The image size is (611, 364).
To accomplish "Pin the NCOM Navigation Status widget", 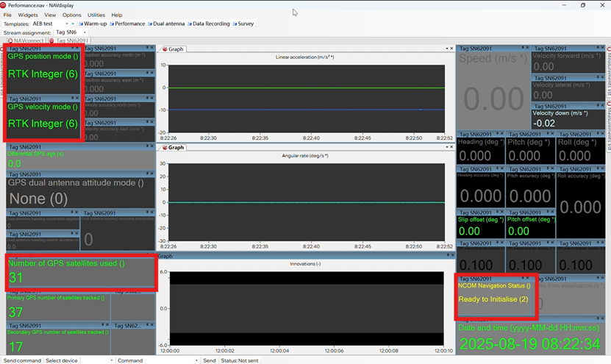I will 523,278.
